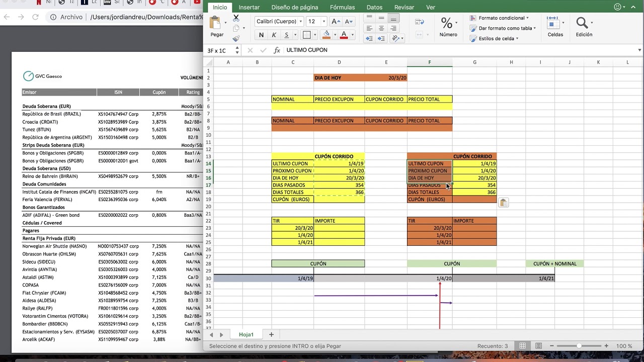Click the cell borders icon
Image resolution: width=644 pixels, height=362 pixels.
tap(306, 35)
